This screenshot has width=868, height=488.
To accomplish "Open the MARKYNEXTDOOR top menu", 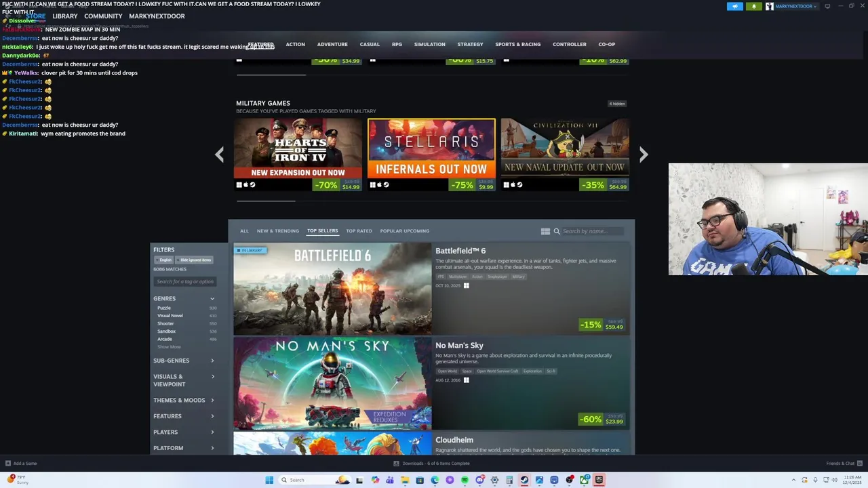I will (157, 16).
